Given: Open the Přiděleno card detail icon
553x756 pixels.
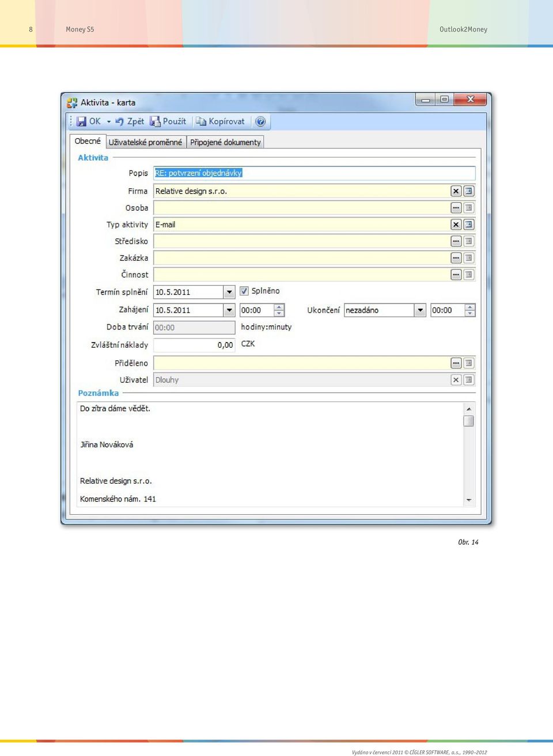Looking at the screenshot, I should (x=469, y=363).
